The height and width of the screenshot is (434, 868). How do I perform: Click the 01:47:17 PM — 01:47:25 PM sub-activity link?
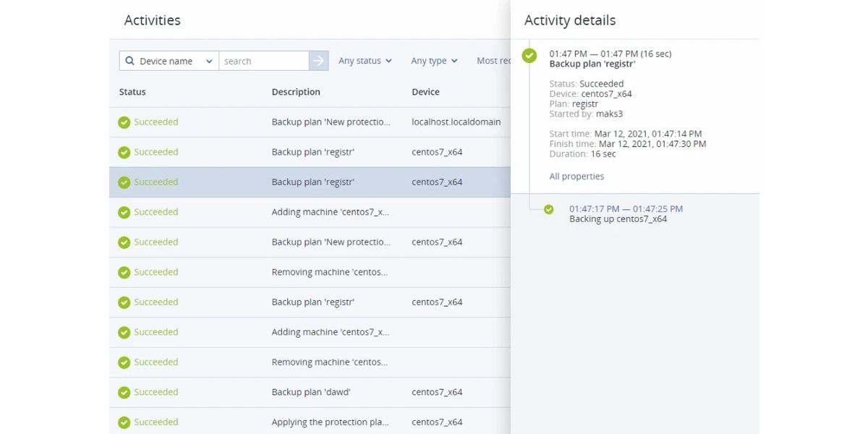pyautogui.click(x=626, y=209)
